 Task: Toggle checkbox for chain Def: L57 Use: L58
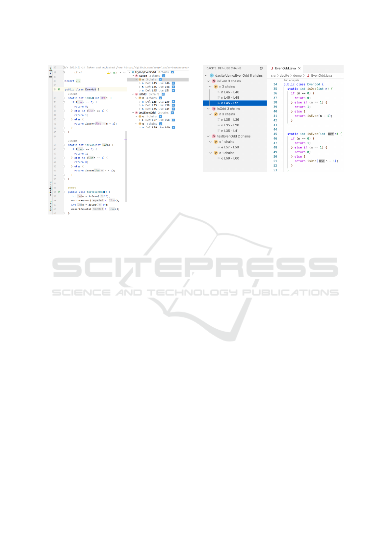pos(173,120)
